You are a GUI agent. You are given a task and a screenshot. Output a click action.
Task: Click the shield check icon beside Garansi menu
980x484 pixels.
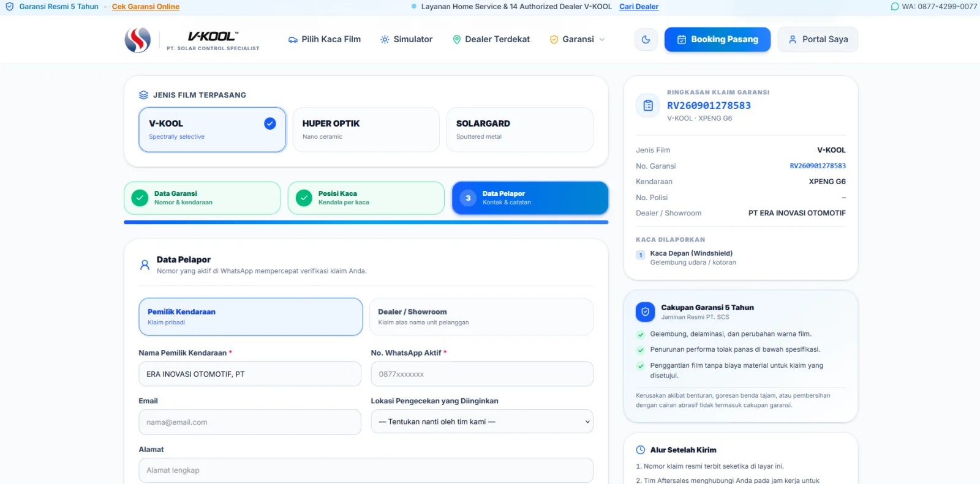tap(554, 40)
